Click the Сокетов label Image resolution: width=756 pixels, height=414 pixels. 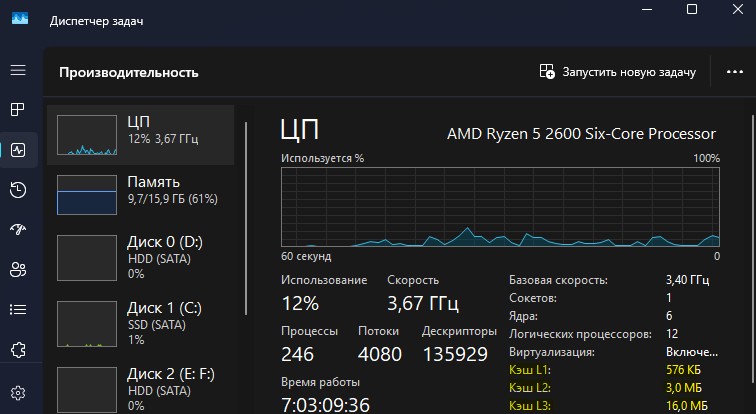(x=533, y=298)
